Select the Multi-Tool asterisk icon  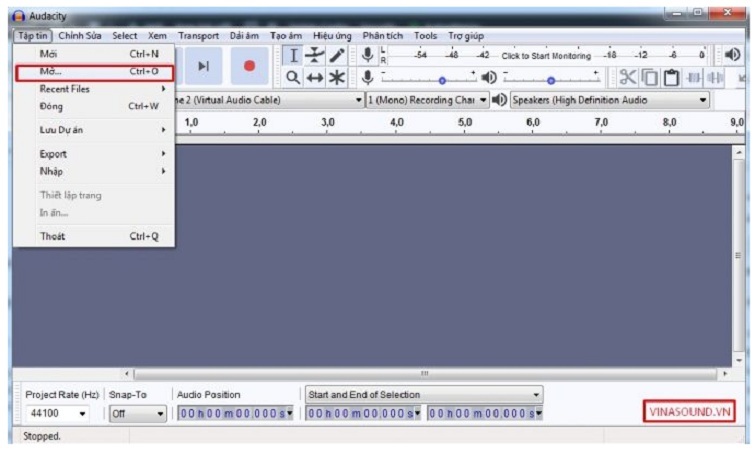coord(337,77)
